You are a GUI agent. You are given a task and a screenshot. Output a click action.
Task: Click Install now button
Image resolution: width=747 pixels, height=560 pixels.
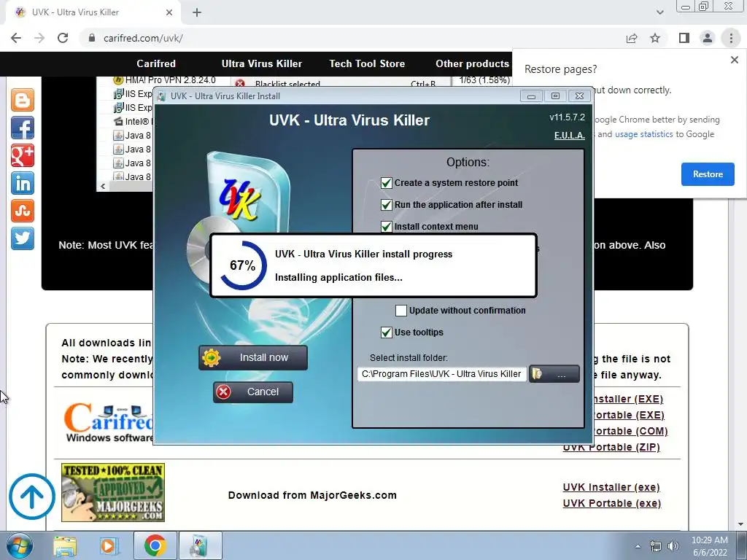click(x=253, y=357)
